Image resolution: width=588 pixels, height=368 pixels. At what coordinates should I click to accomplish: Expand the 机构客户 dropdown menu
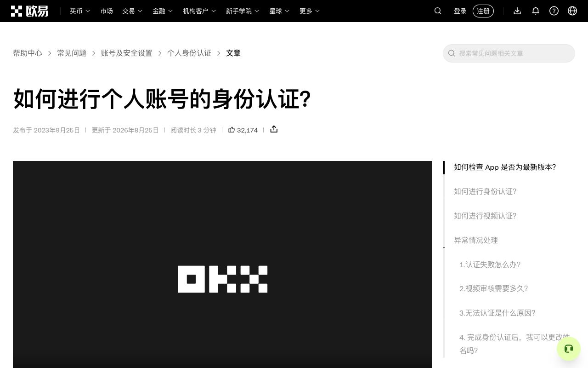point(199,11)
